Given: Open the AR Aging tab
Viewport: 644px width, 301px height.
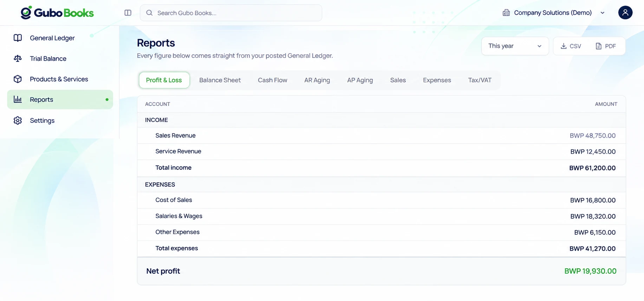Looking at the screenshot, I should 317,80.
